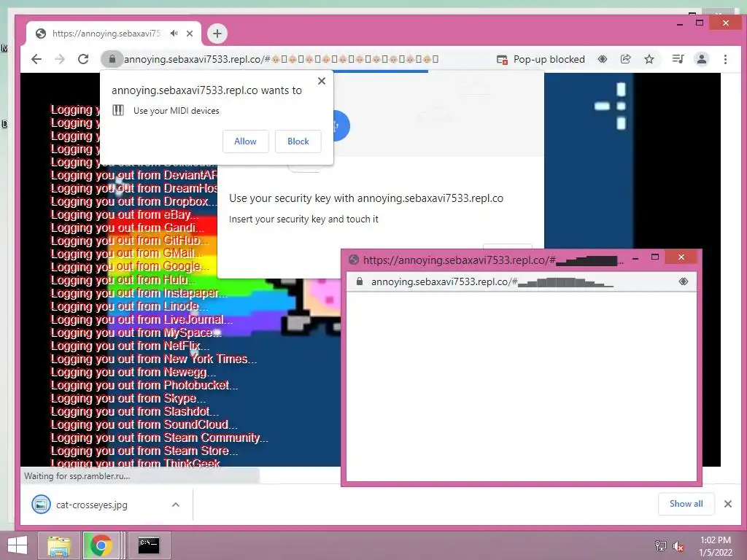Screen dimensions: 747x560
Task: Close the small popup window
Action: point(681,257)
